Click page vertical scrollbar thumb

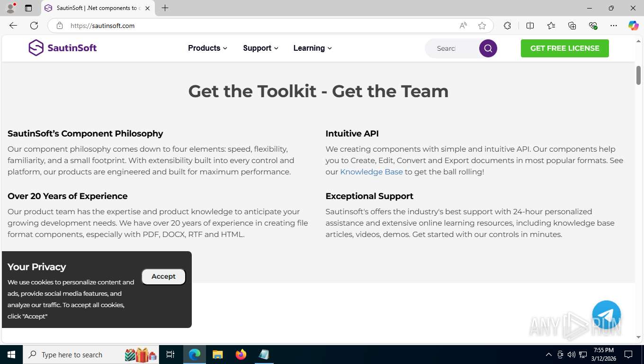[638, 75]
